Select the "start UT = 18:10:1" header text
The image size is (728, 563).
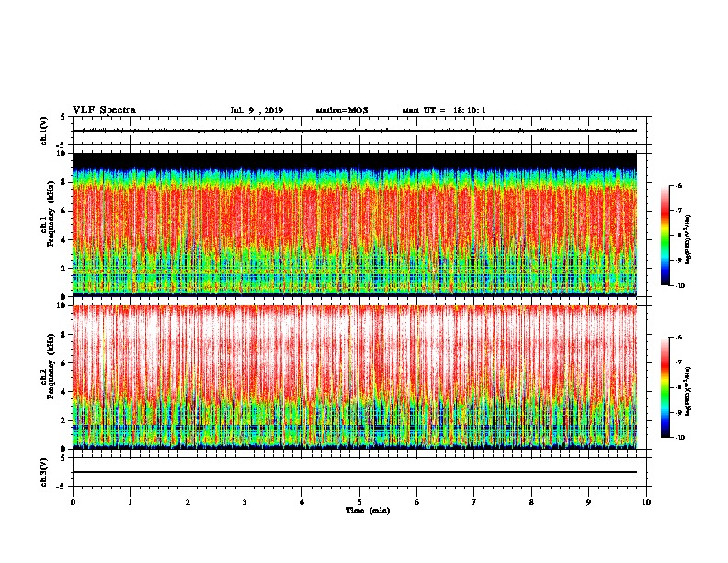point(444,110)
